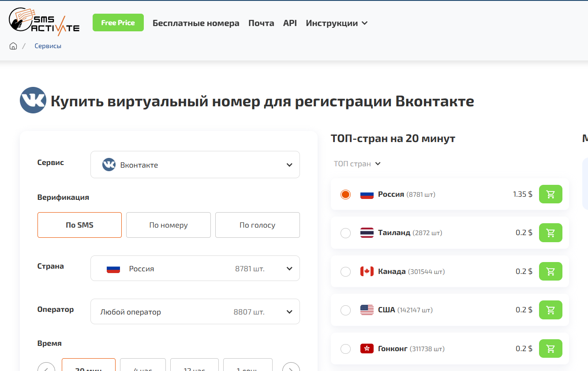This screenshot has width=588, height=371.
Task: Expand the ТОП стран sort dropdown
Action: coord(357,164)
